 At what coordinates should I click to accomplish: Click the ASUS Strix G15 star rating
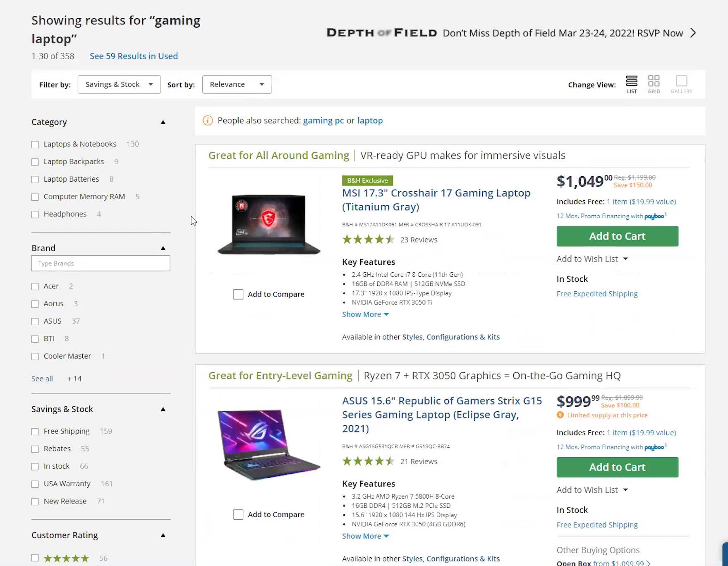click(x=368, y=461)
